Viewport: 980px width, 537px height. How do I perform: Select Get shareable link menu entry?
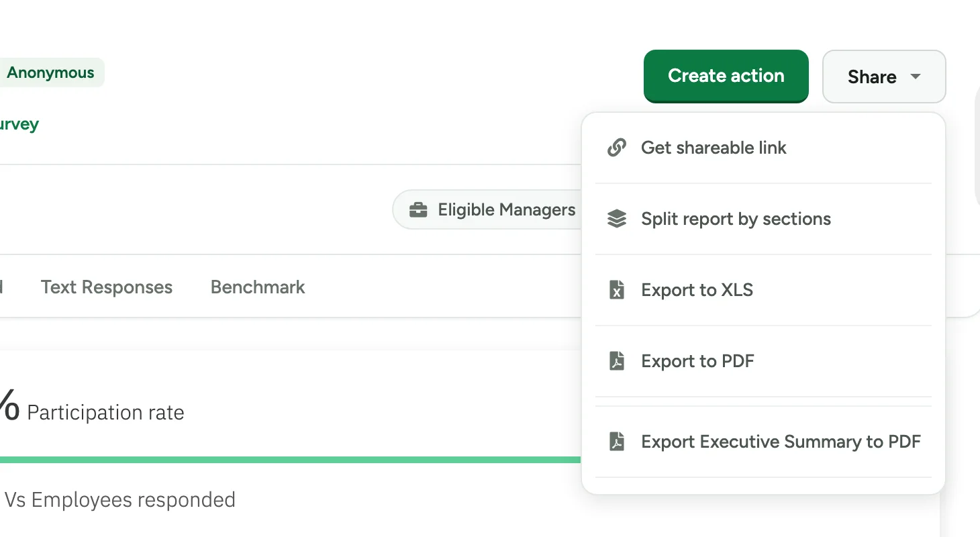coord(763,148)
